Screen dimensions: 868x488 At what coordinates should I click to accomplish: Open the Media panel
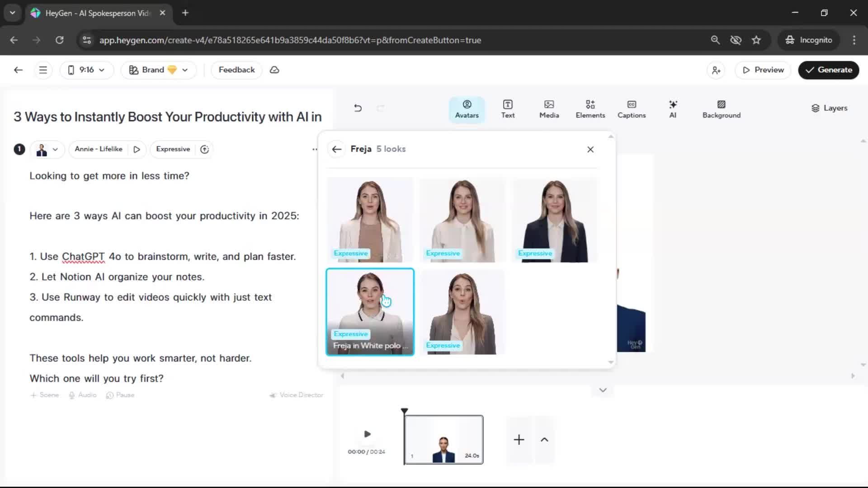pos(549,109)
